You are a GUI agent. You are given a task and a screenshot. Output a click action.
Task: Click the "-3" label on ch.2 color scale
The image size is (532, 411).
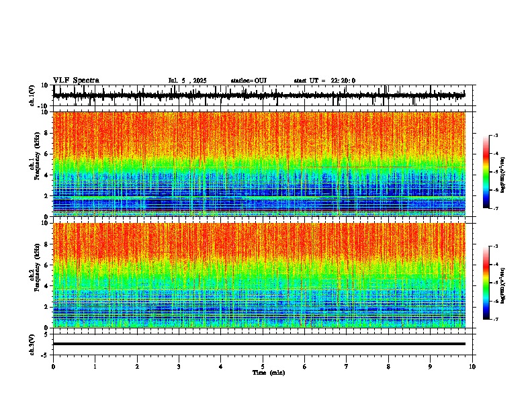pos(495,246)
